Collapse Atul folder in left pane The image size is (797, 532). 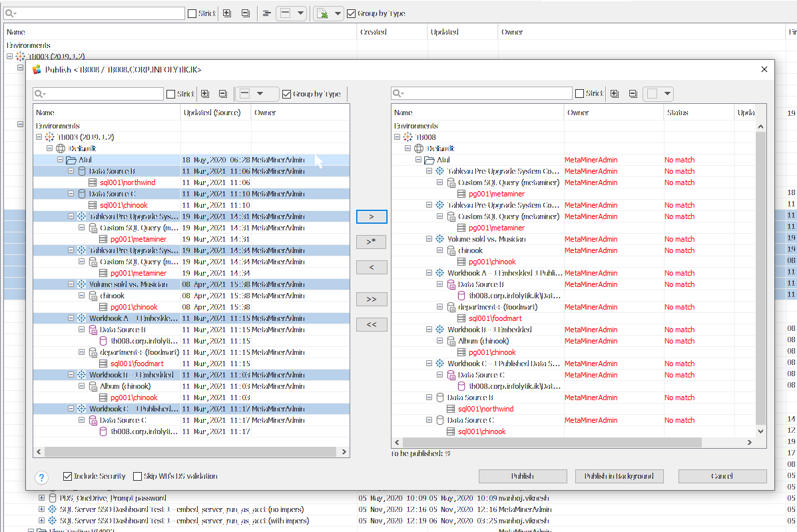60,160
